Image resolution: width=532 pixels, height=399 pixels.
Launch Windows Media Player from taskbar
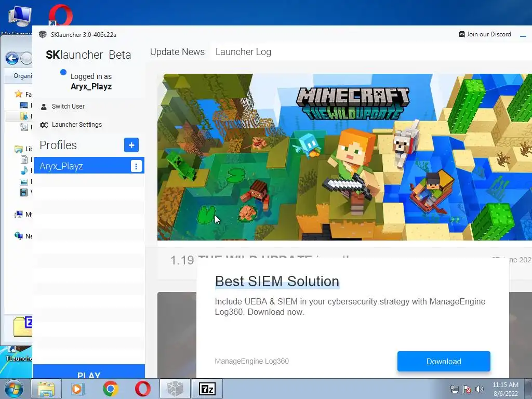pos(77,389)
